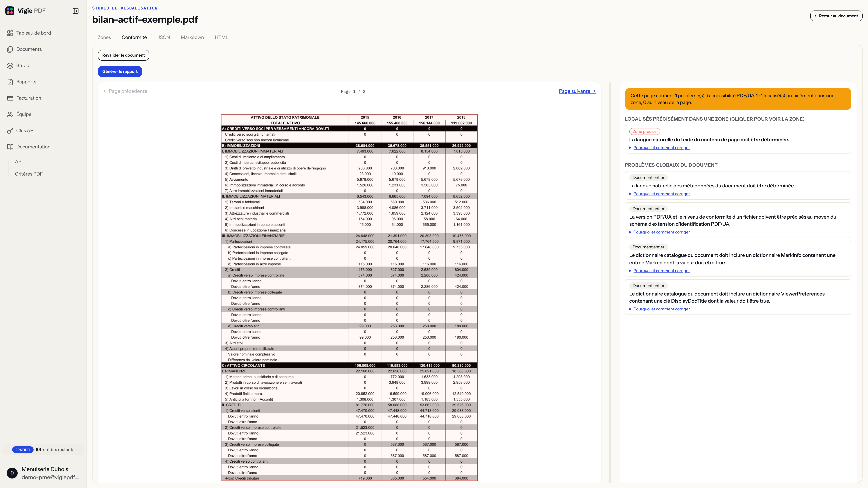This screenshot has width=868, height=488.
Task: Click the Tableau de bord grid icon
Action: click(x=10, y=33)
